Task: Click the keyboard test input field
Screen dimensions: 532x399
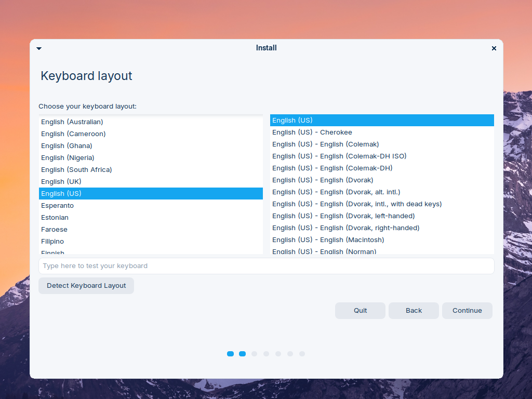Action: click(267, 266)
